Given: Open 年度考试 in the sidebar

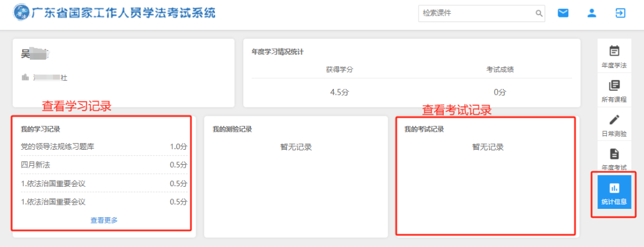Looking at the screenshot, I should [x=614, y=159].
